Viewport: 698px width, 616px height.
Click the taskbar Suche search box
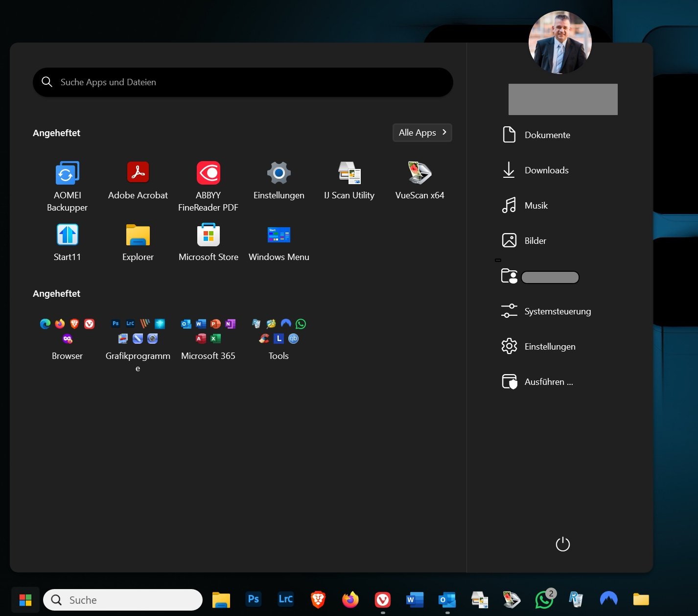coord(123,600)
